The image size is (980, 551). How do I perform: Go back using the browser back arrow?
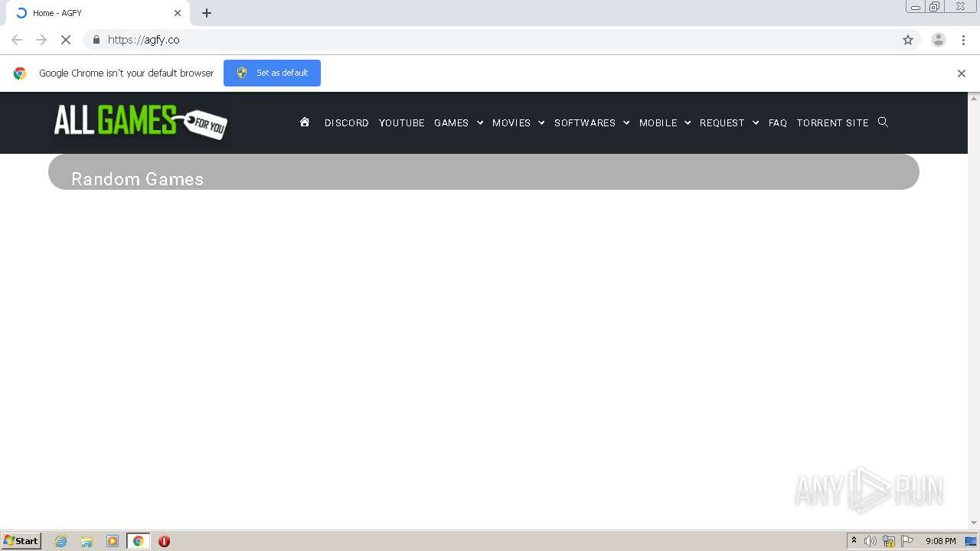tap(17, 40)
